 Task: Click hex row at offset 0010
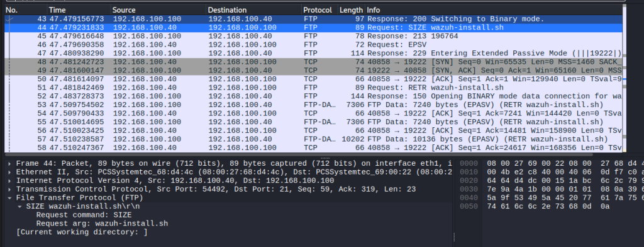point(552,172)
